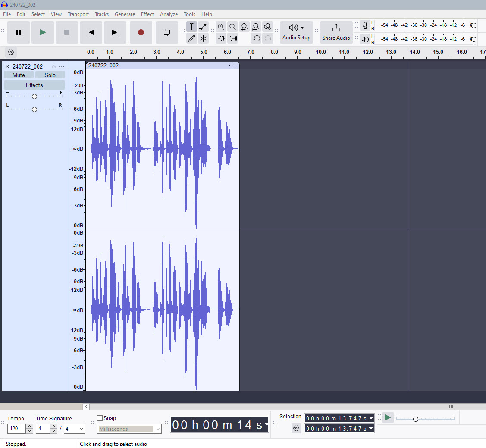Mute the 240722_002 track
This screenshot has height=448, width=486.
click(x=19, y=75)
